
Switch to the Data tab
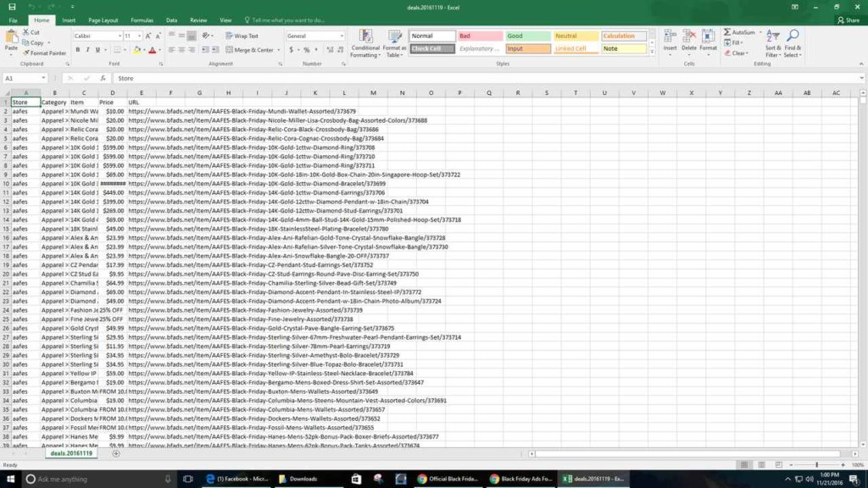171,20
